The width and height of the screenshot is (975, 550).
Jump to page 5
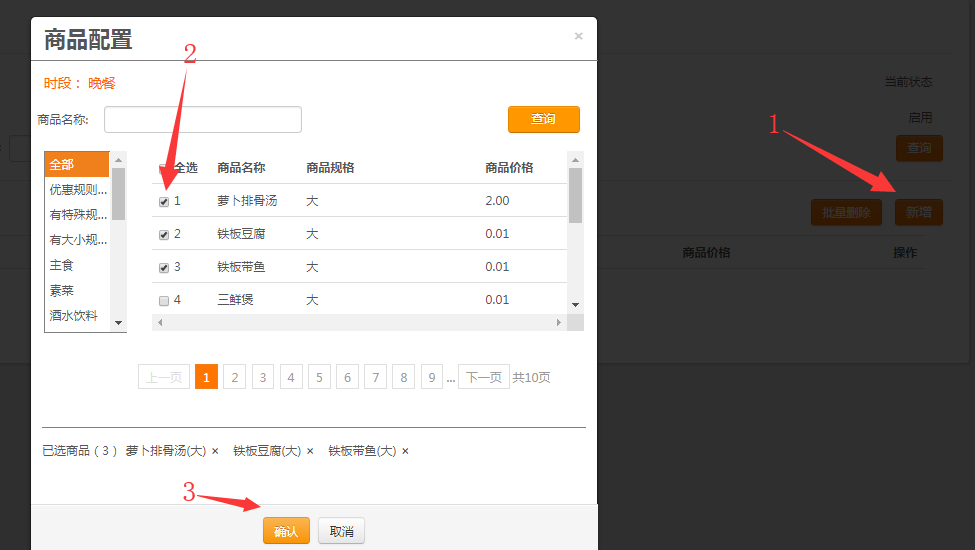coord(319,377)
